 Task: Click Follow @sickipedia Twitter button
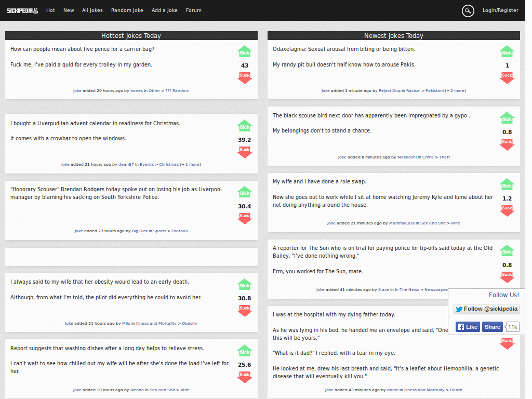coord(486,309)
